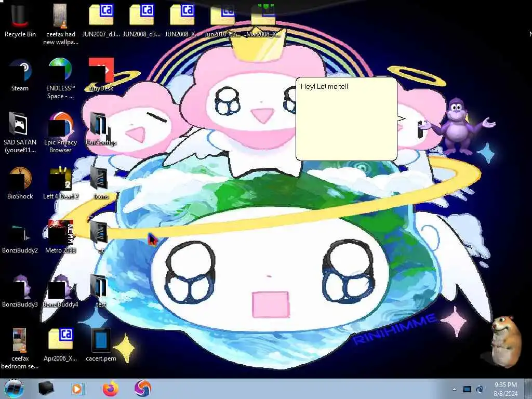
Task: Click Bonzi's 'Hey! Let me tell' speech balloon
Action: click(347, 119)
